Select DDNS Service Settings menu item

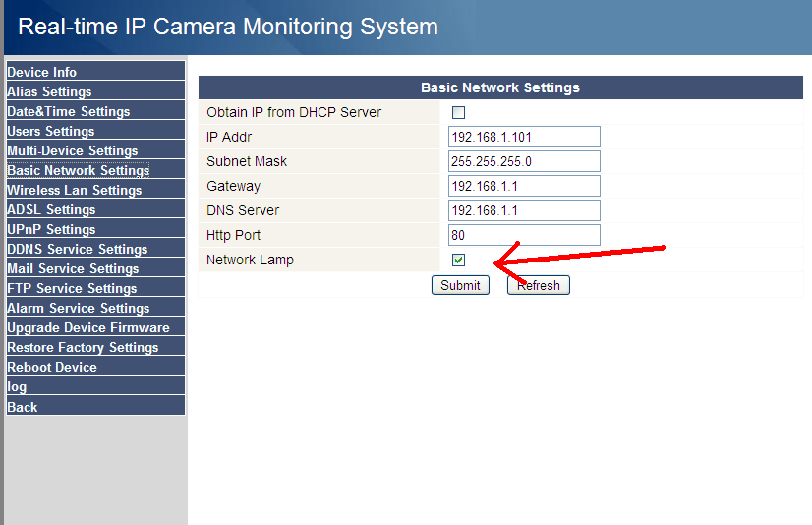coord(78,249)
